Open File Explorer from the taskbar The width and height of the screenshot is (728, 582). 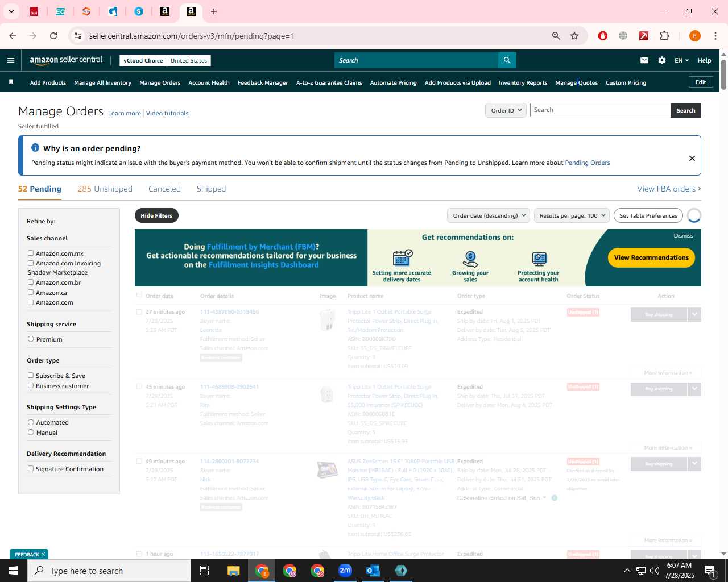[x=234, y=571]
